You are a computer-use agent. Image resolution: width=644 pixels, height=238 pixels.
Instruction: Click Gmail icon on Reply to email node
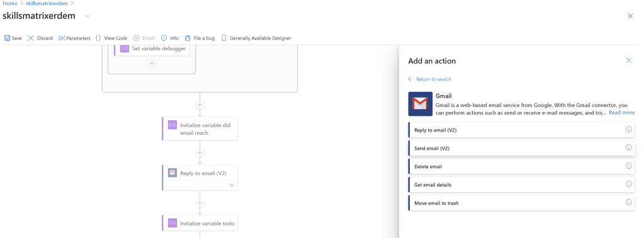pyautogui.click(x=172, y=173)
